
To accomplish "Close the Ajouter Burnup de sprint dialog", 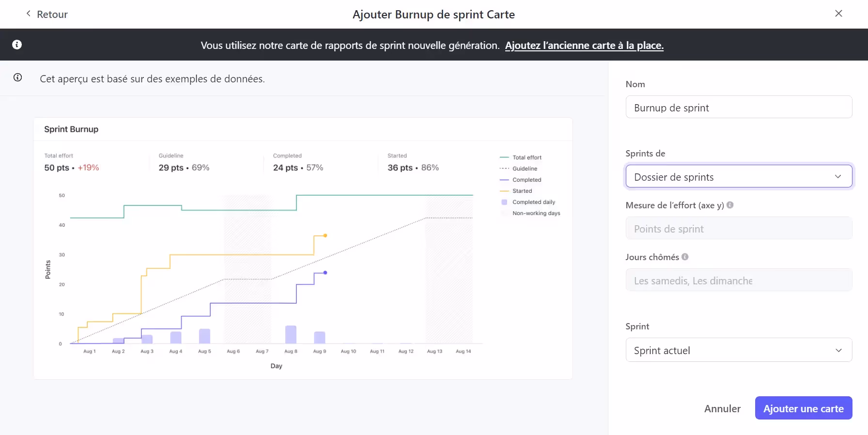I will [x=838, y=14].
